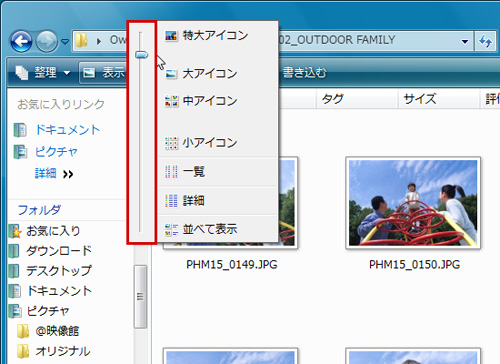This screenshot has height=364, width=500.
Task: Click the PHM15_0150.JPG file name
Action: click(x=414, y=265)
